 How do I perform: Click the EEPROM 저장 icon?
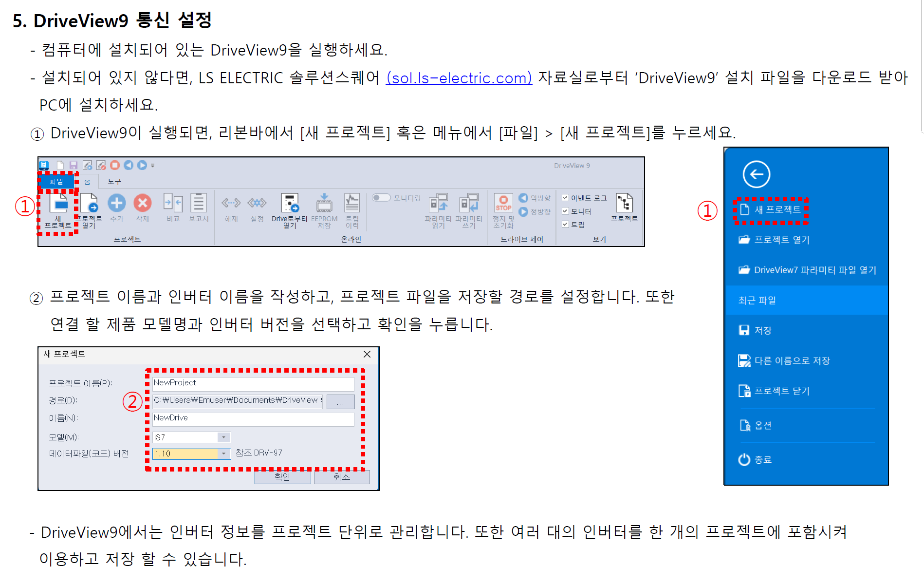tap(324, 204)
